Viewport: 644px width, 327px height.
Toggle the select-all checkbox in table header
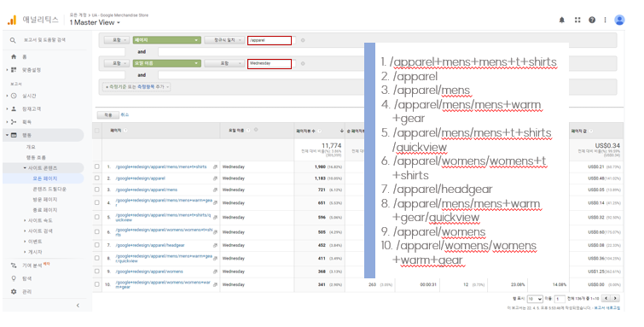coord(97,131)
